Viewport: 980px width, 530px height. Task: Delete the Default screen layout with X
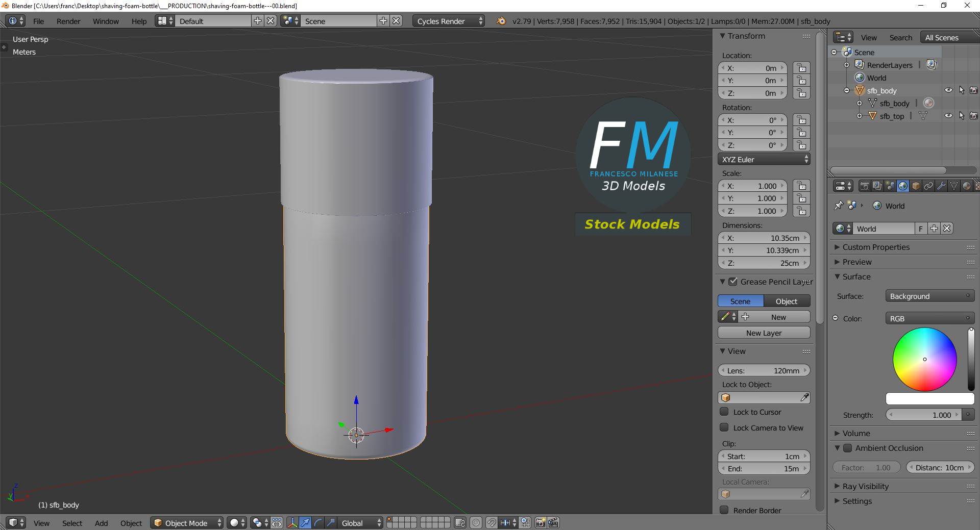(271, 21)
